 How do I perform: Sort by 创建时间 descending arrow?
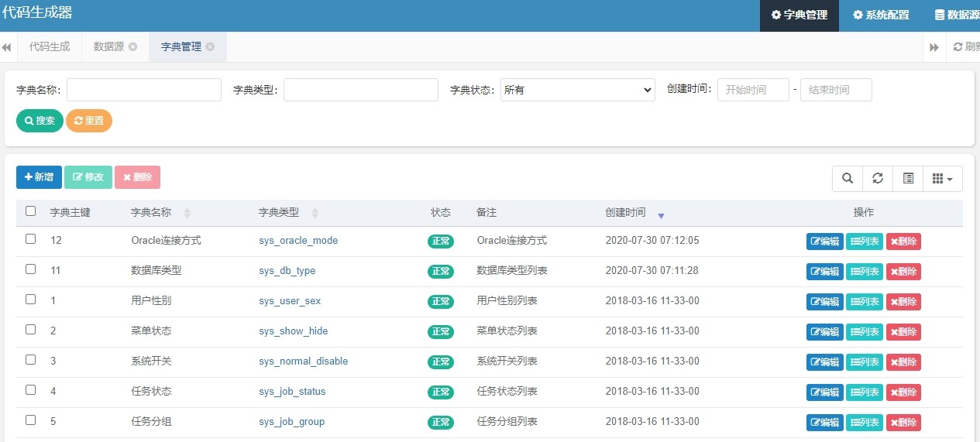(661, 214)
